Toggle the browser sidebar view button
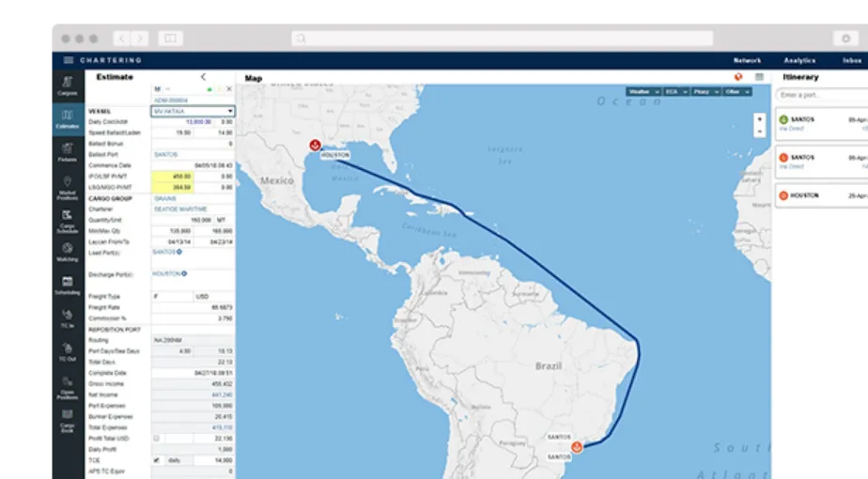Screen dimensions: 868x479 click(171, 39)
